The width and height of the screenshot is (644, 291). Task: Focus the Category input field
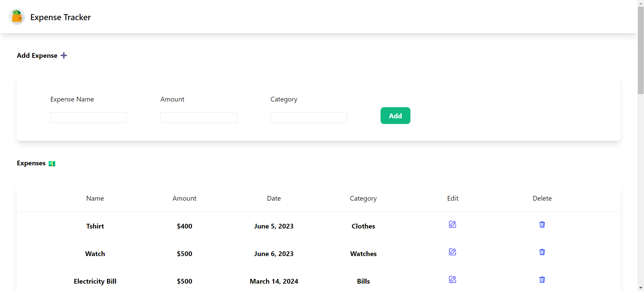point(309,118)
